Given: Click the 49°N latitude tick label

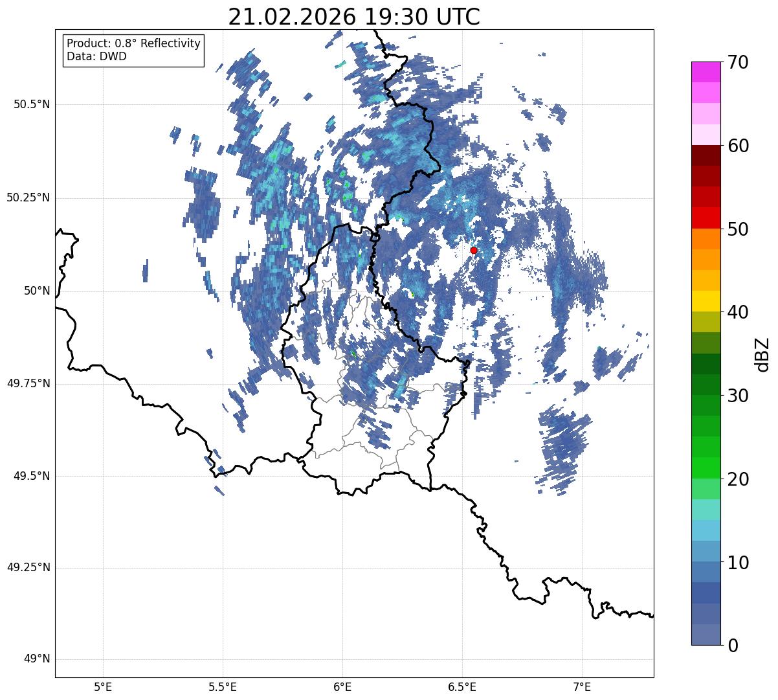Looking at the screenshot, I should pos(37,659).
